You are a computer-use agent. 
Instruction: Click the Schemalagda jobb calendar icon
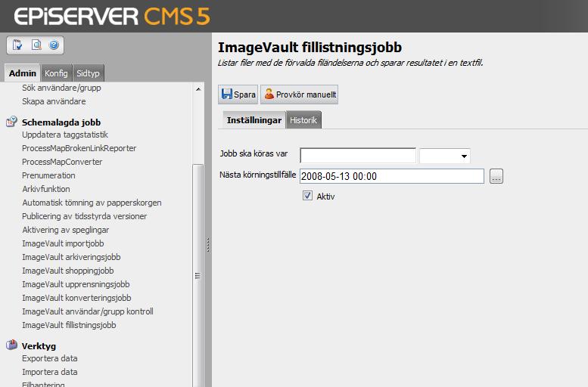pyautogui.click(x=11, y=122)
